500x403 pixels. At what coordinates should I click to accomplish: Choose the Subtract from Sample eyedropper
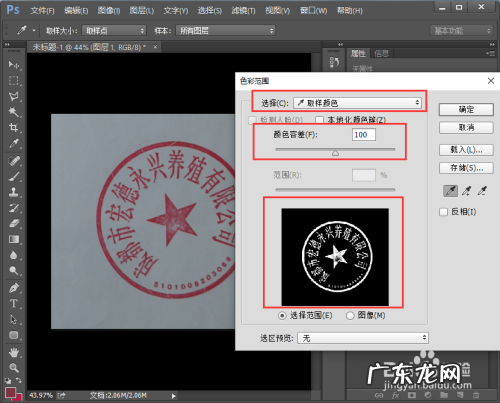click(x=482, y=191)
